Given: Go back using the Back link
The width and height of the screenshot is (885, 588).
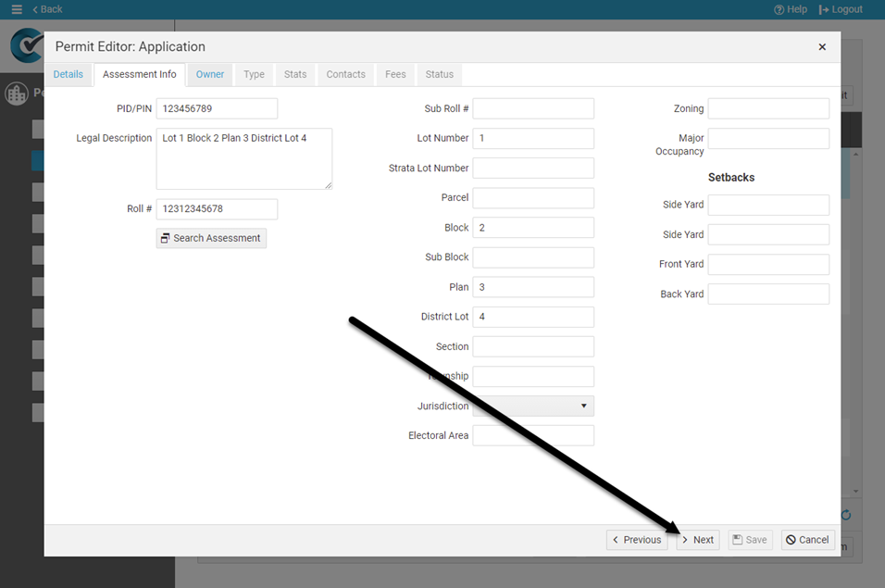Looking at the screenshot, I should tap(47, 9).
